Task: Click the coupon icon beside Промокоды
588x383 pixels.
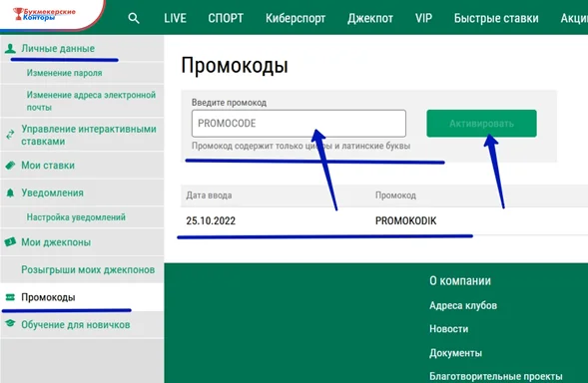Action: point(10,297)
